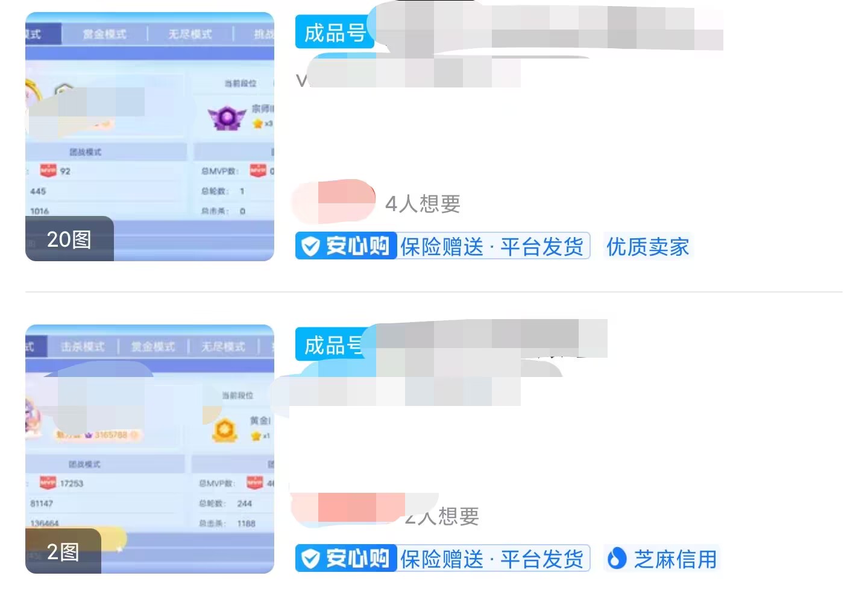
Task: Tap the 安心购 shield icon in first listing
Action: coord(310,246)
